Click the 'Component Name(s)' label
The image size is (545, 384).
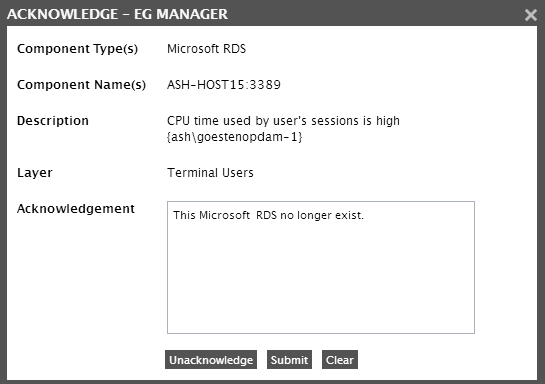coord(81,85)
